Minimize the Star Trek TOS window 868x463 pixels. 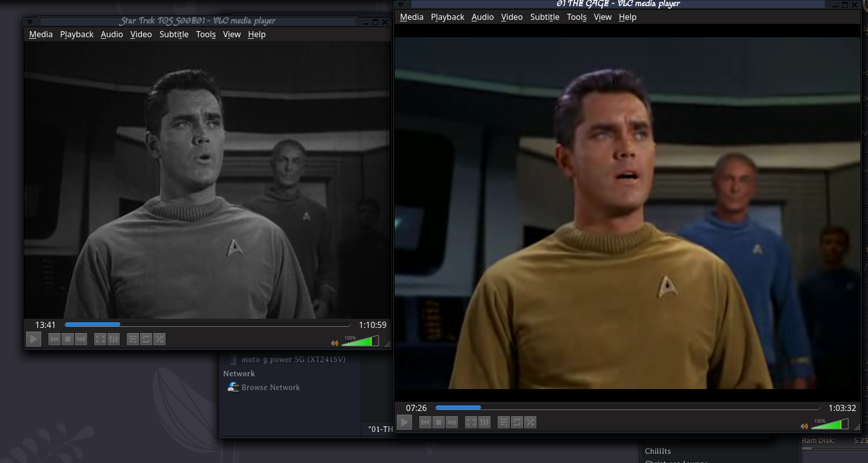(365, 22)
